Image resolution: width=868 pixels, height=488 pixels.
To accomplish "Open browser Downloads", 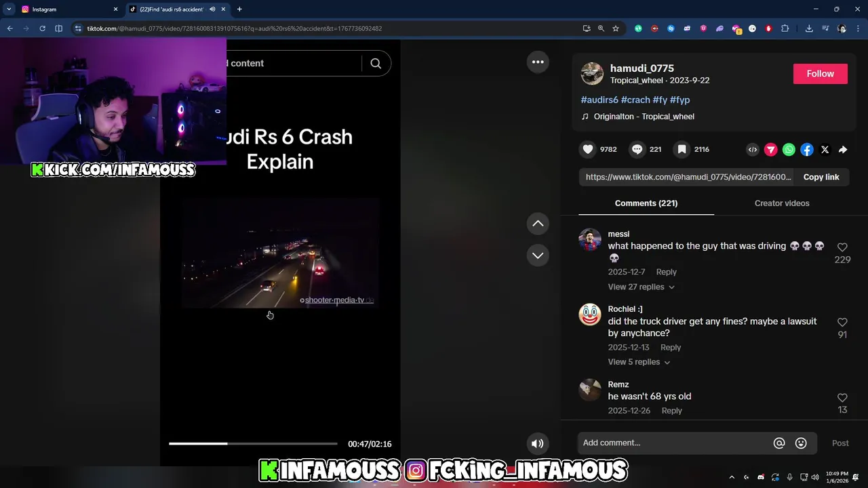I will tap(809, 28).
